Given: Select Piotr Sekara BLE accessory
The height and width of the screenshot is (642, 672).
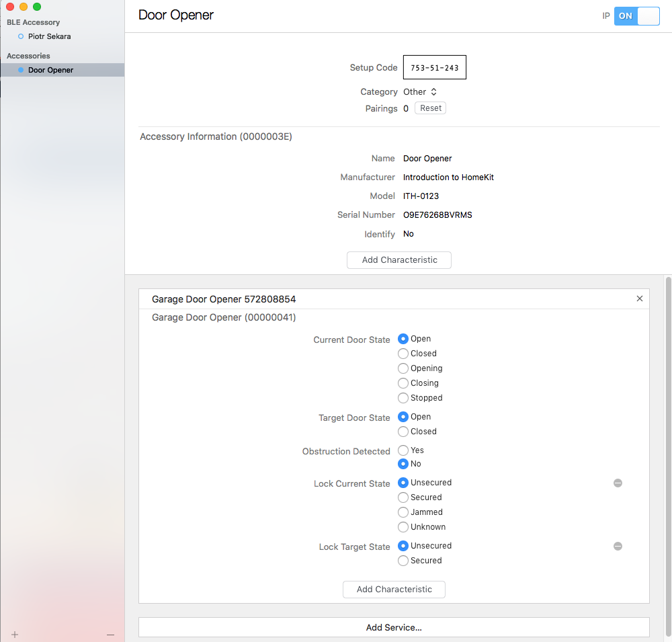Looking at the screenshot, I should [49, 36].
